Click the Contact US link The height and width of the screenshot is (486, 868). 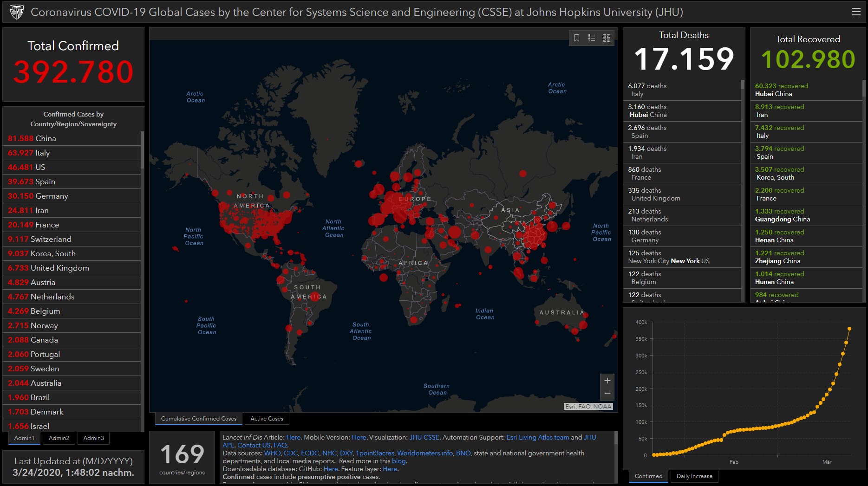254,445
